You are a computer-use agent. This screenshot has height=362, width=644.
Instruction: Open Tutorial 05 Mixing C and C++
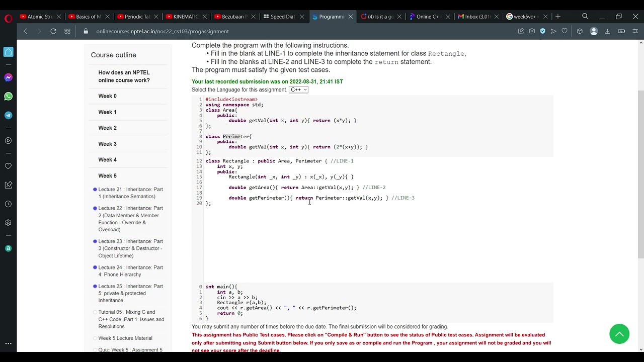pos(131,319)
